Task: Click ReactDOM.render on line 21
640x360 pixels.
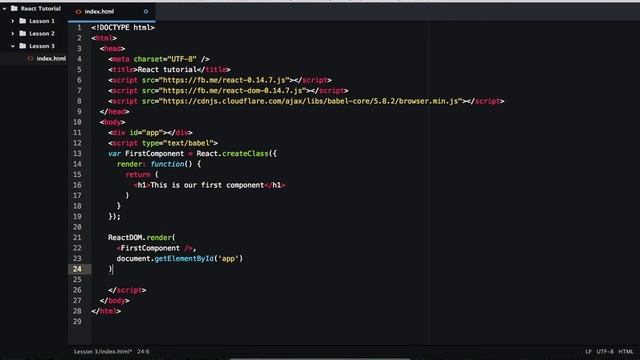Action: pos(140,238)
